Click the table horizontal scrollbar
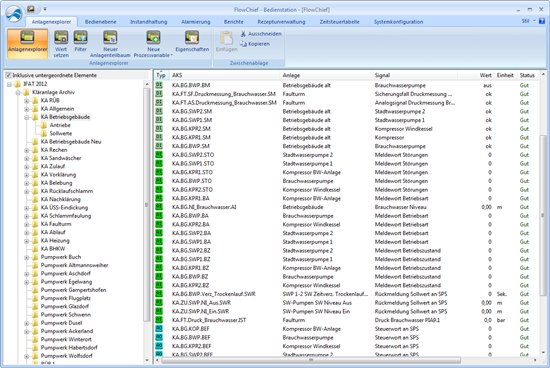This screenshot has height=368, width=550. point(310,360)
